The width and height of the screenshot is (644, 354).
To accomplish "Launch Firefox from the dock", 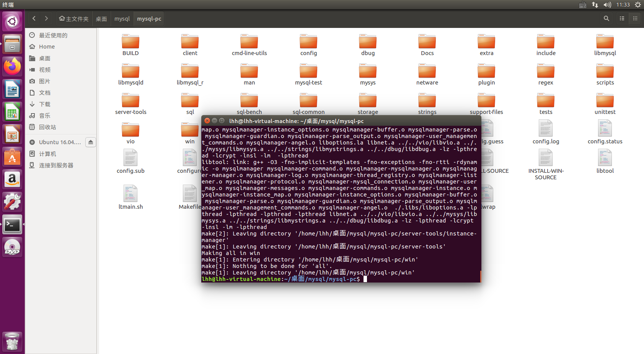I will pos(12,67).
